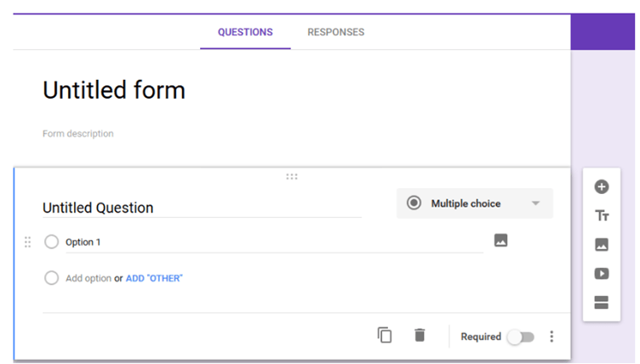Image resolution: width=640 pixels, height=364 pixels.
Task: Add title and description section
Action: tap(602, 215)
